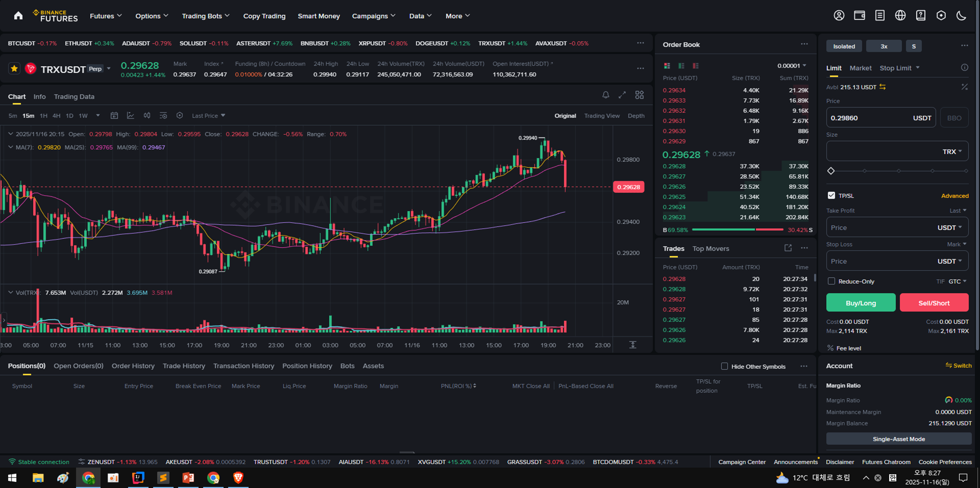Viewport: 980px width, 488px height.
Task: Click the Single-Asset Mode button
Action: pos(899,439)
